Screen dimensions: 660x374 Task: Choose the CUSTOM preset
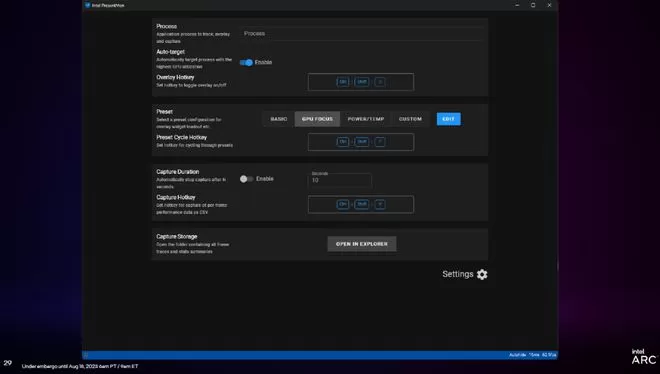(410, 119)
